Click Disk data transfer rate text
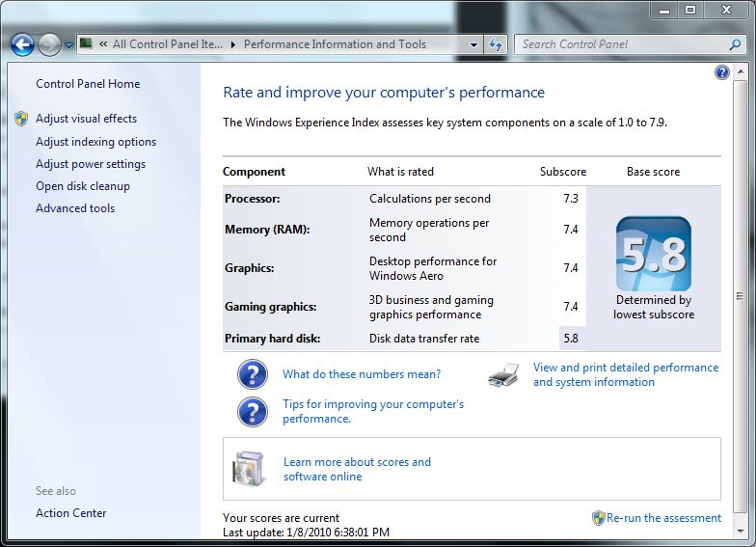756x547 pixels. 424,339
